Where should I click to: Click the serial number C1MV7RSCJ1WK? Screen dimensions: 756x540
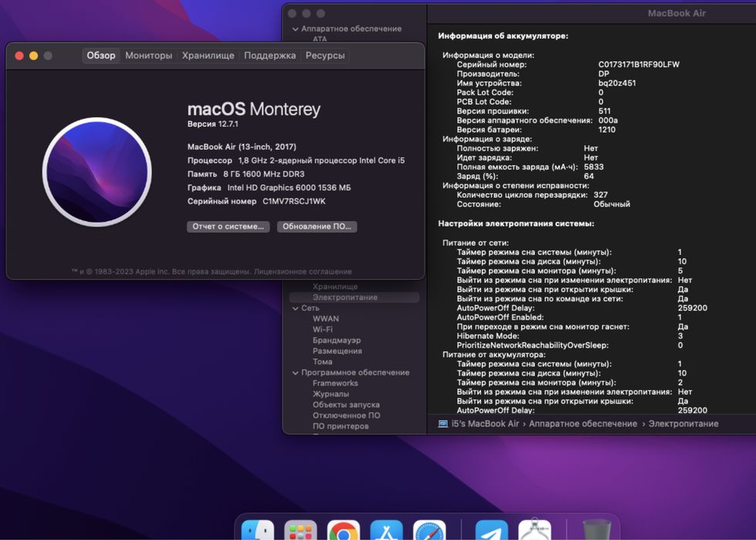pos(294,201)
